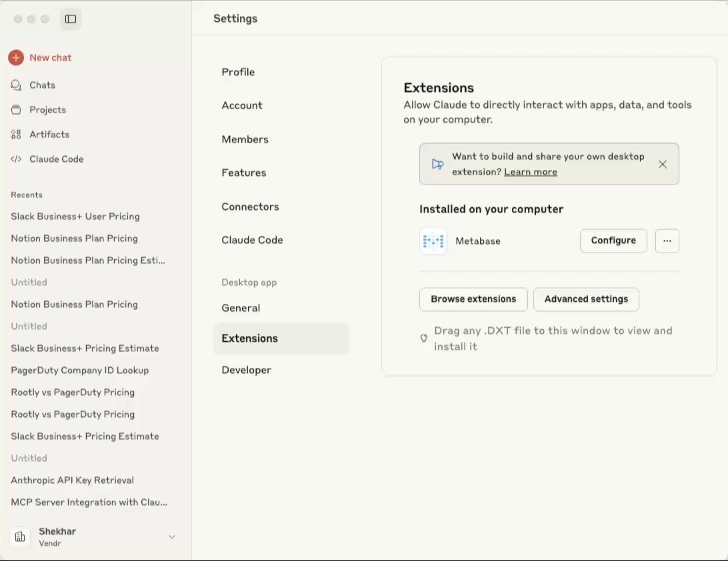
Task: Click the megaphone icon in banner
Action: tap(437, 164)
